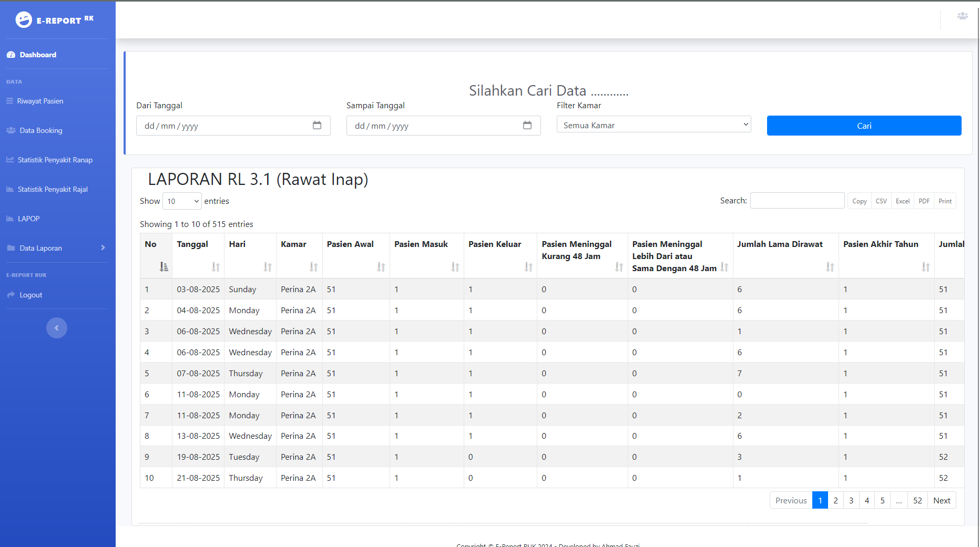
Task: Export the table using the Excel button
Action: click(x=902, y=201)
